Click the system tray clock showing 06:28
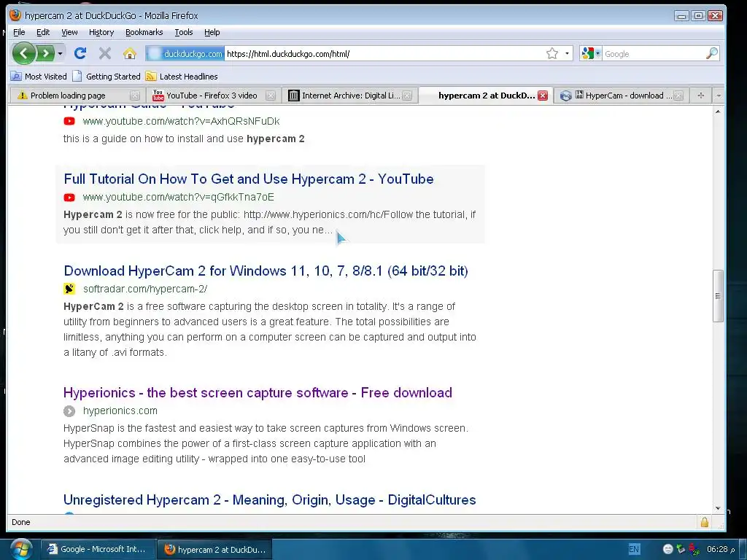This screenshot has width=747, height=560. tap(720, 549)
